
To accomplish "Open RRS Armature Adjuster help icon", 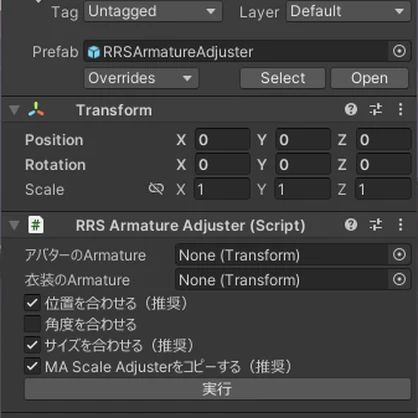I will [351, 225].
